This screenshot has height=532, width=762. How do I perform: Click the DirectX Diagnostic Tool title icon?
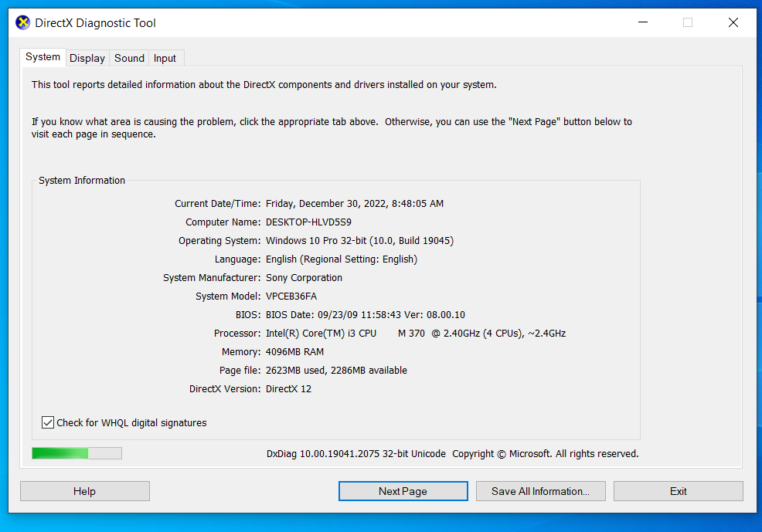(x=23, y=23)
